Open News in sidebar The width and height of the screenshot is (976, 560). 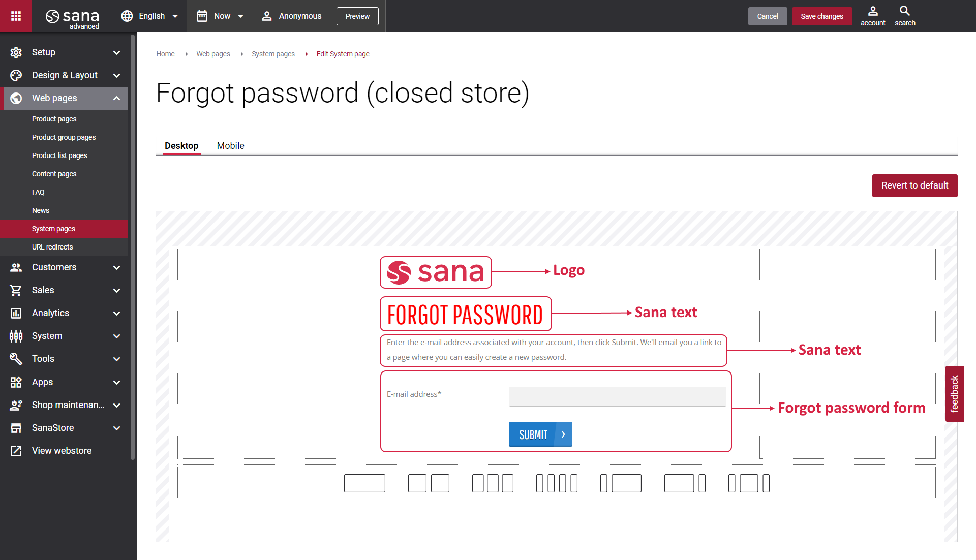[41, 210]
